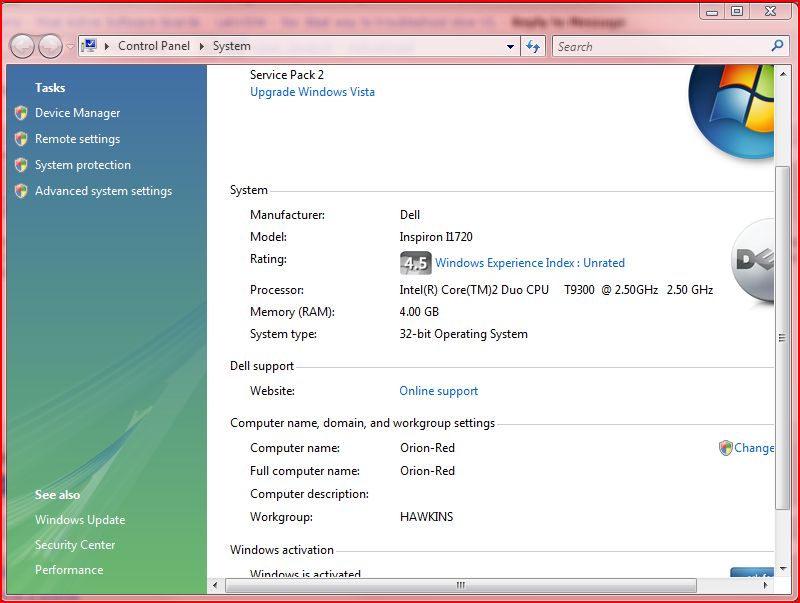Click the vertical scrollbar thumb
Screen dimensions: 800x603
782,338
